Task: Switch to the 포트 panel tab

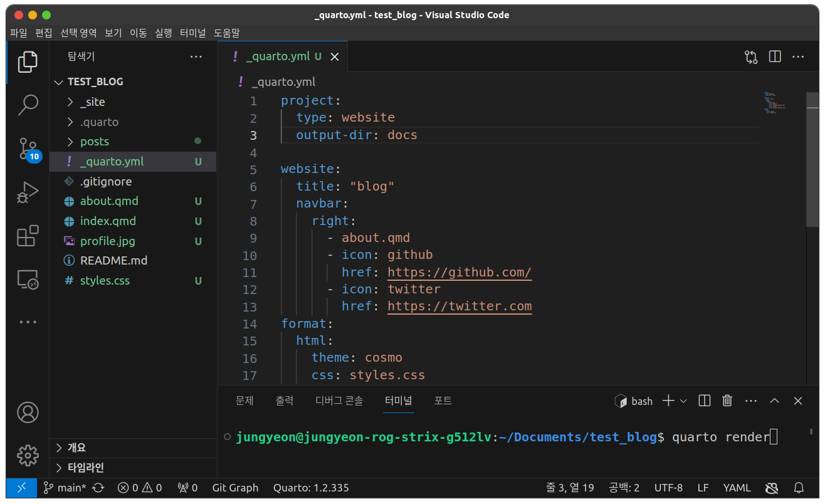Action: [443, 401]
